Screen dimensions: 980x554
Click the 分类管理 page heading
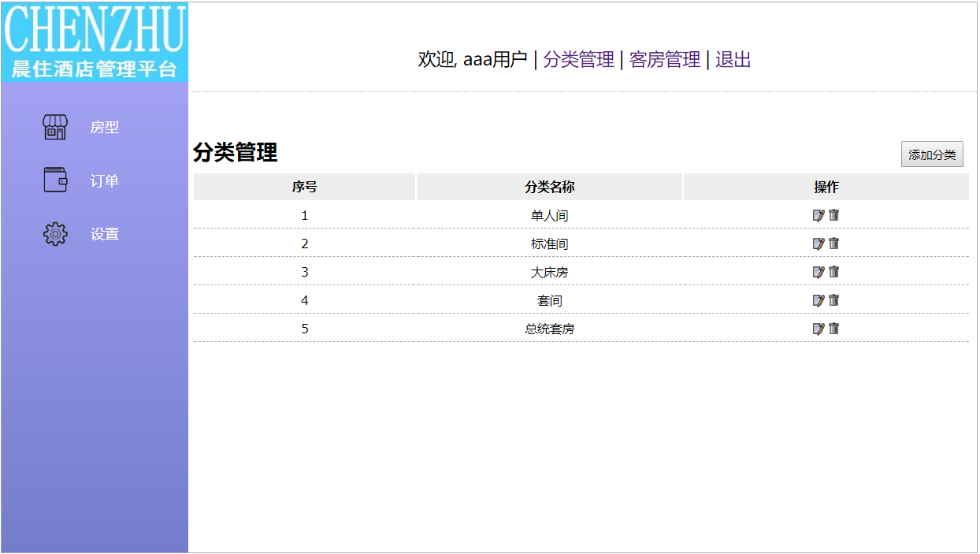[236, 153]
